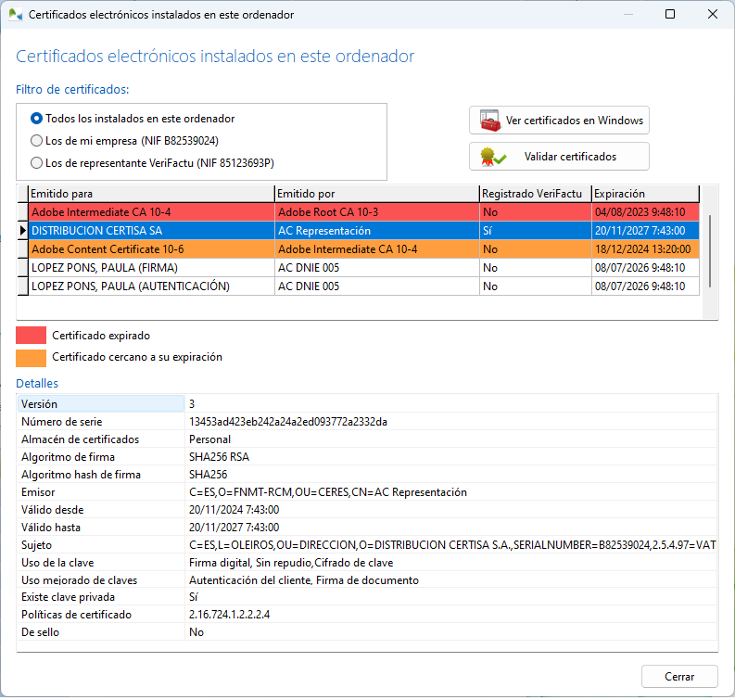
Task: Select LOPEZ PONS, PAULA (FIRMA) certificate row
Action: point(150,268)
